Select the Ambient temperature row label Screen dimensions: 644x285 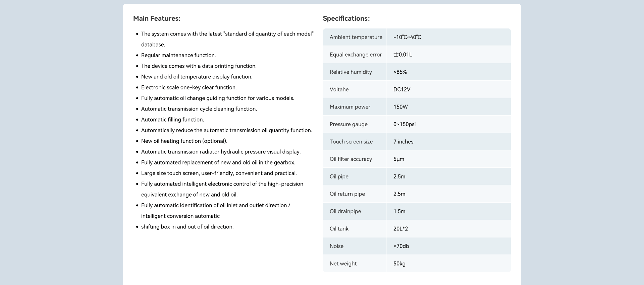[356, 37]
